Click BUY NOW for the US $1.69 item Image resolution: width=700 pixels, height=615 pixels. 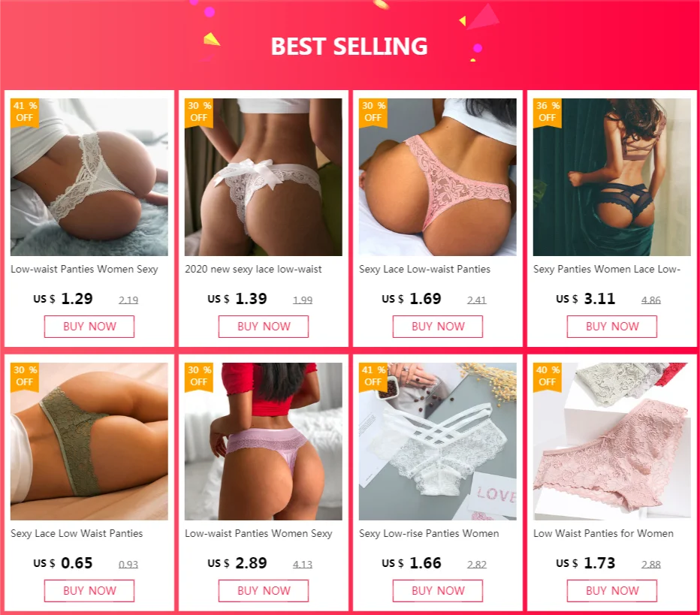pyautogui.click(x=437, y=327)
